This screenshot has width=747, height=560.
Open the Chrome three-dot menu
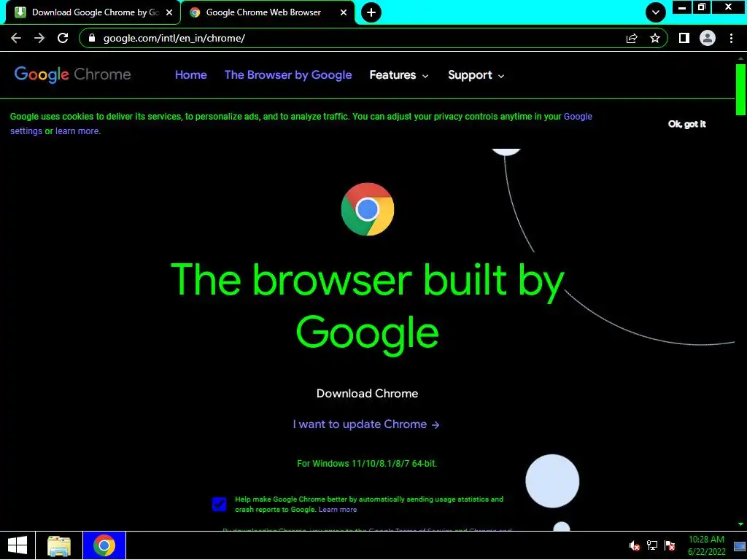(x=731, y=38)
